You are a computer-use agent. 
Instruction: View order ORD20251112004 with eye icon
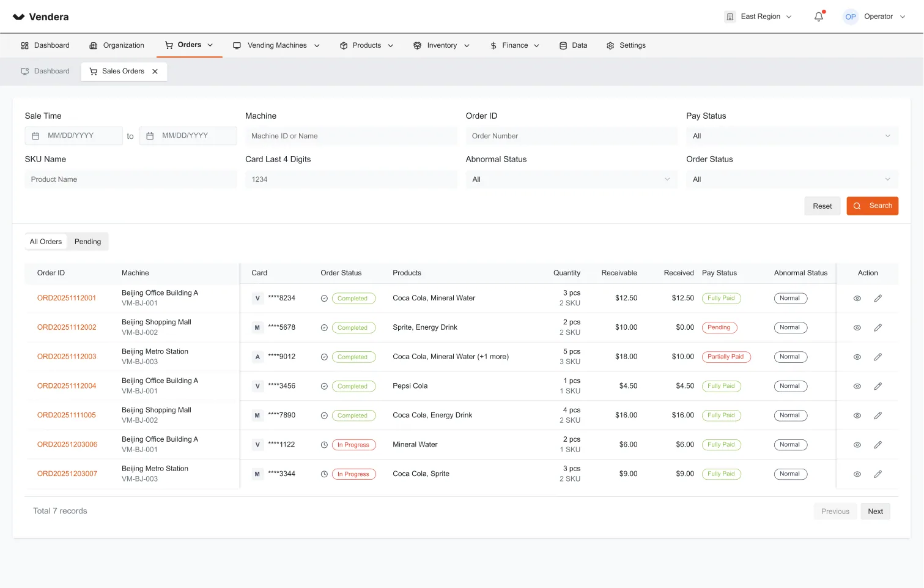coord(857,387)
